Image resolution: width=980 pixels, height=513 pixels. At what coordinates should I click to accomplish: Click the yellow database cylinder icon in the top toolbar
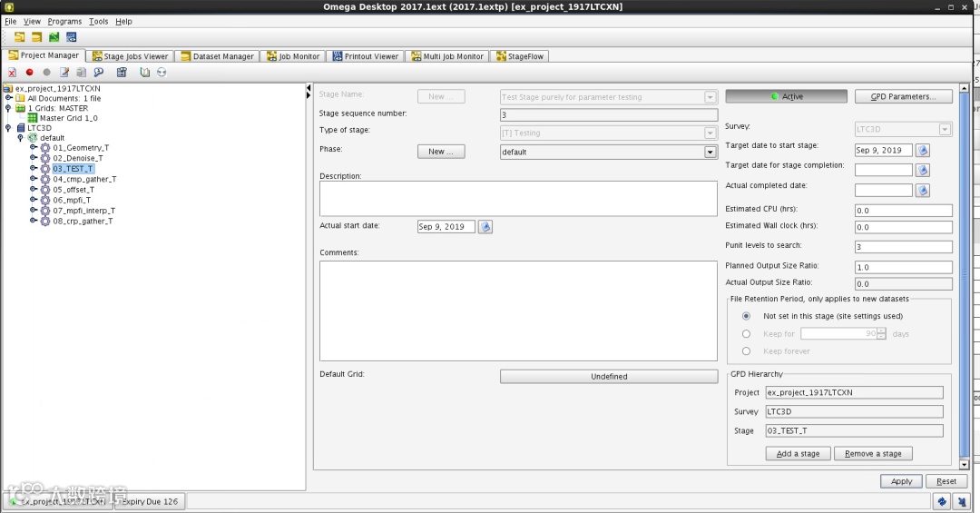pyautogui.click(x=37, y=37)
